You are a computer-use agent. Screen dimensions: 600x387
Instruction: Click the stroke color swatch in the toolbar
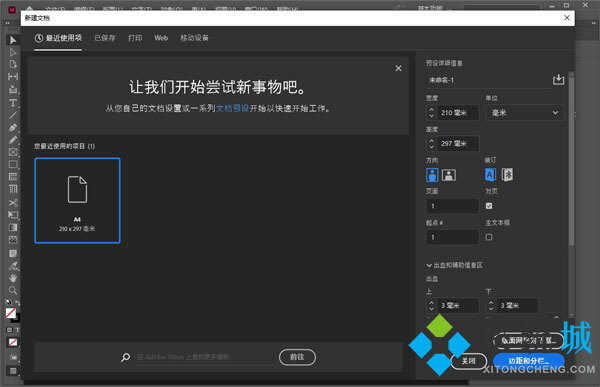[16, 318]
